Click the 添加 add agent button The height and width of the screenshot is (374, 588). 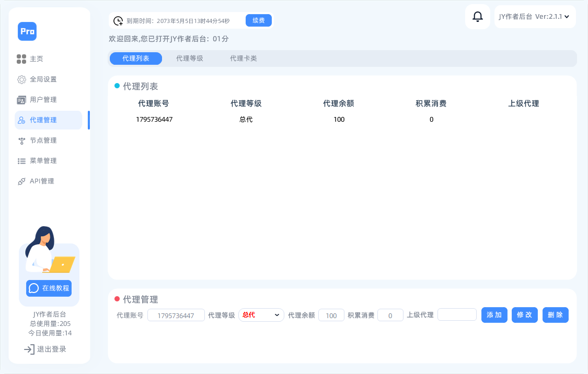point(494,314)
